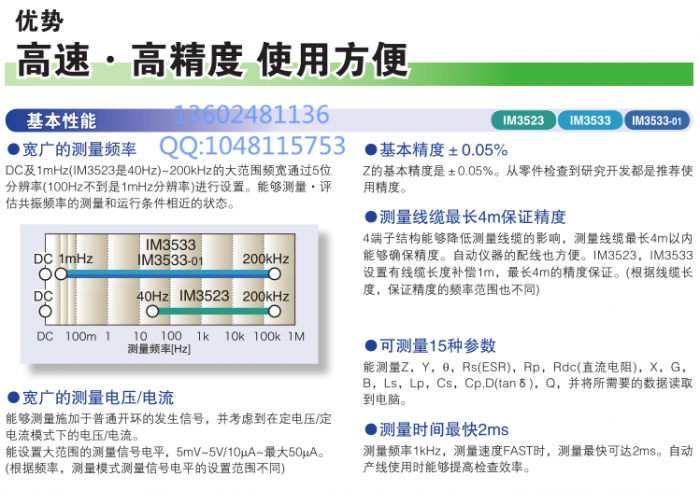
Task: Click the line mentioning 5mV~5V/10μA~最大50μA
Action: tap(165, 452)
